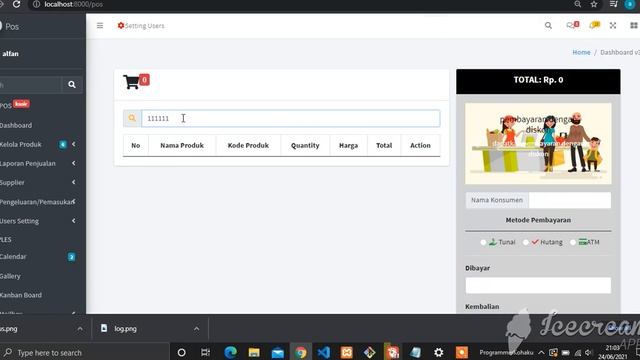Select Tunai payment method
The image size is (640, 360).
(x=483, y=242)
